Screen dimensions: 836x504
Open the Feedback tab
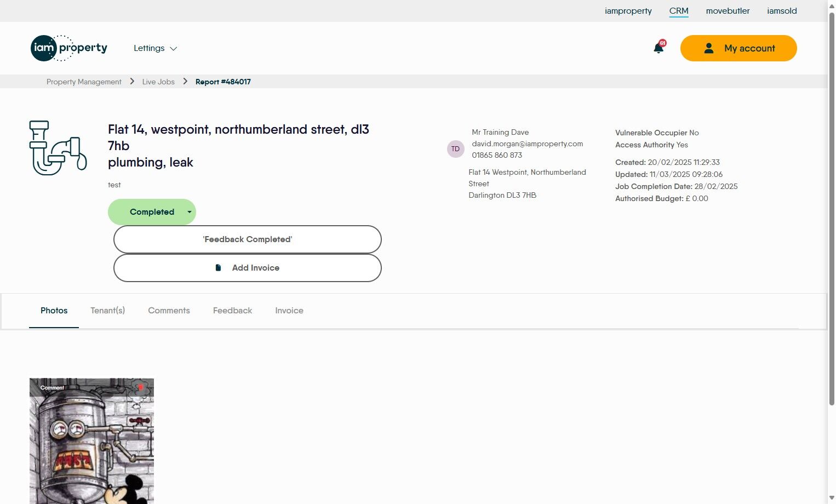(x=233, y=311)
